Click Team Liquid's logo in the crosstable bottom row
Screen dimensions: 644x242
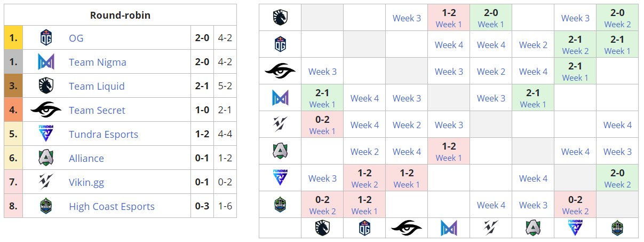[322, 228]
